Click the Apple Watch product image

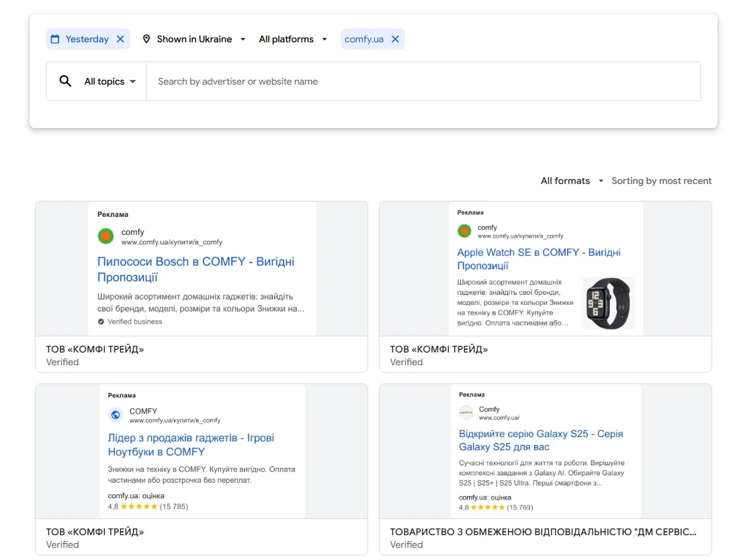tap(608, 303)
